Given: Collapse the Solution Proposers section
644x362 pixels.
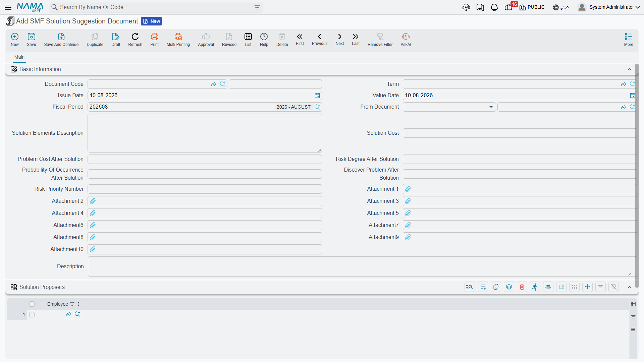Looking at the screenshot, I should 630,287.
